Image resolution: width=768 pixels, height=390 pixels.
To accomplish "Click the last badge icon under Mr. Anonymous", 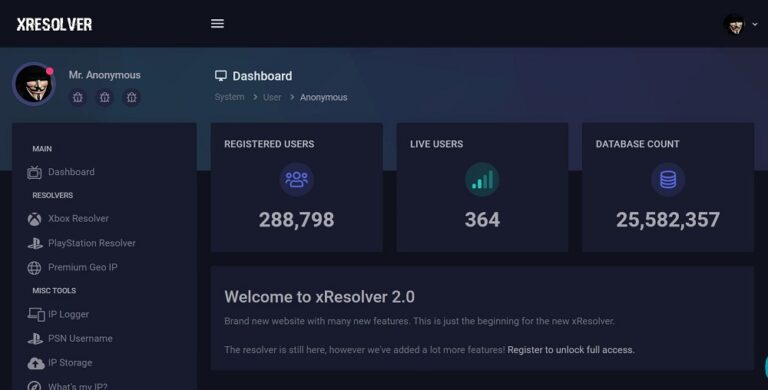I will (x=132, y=97).
